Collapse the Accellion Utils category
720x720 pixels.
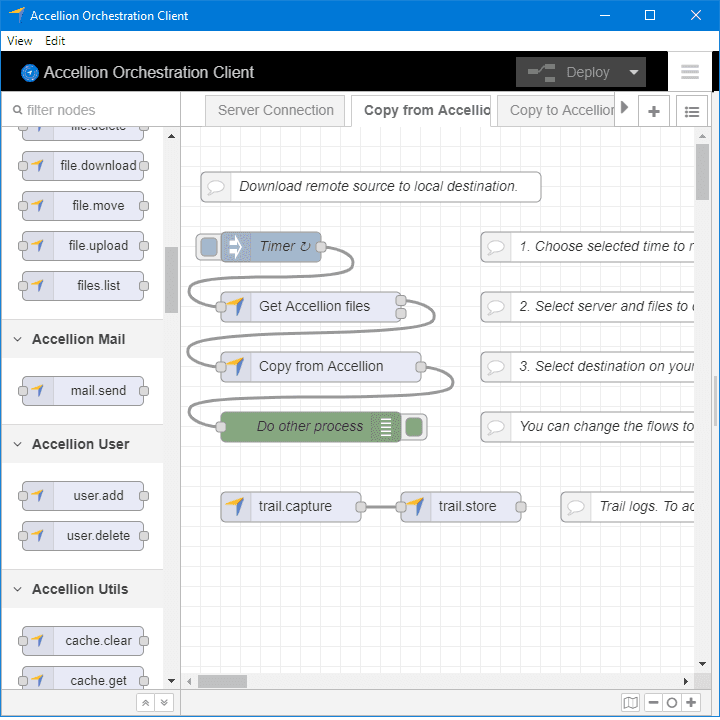pos(17,589)
